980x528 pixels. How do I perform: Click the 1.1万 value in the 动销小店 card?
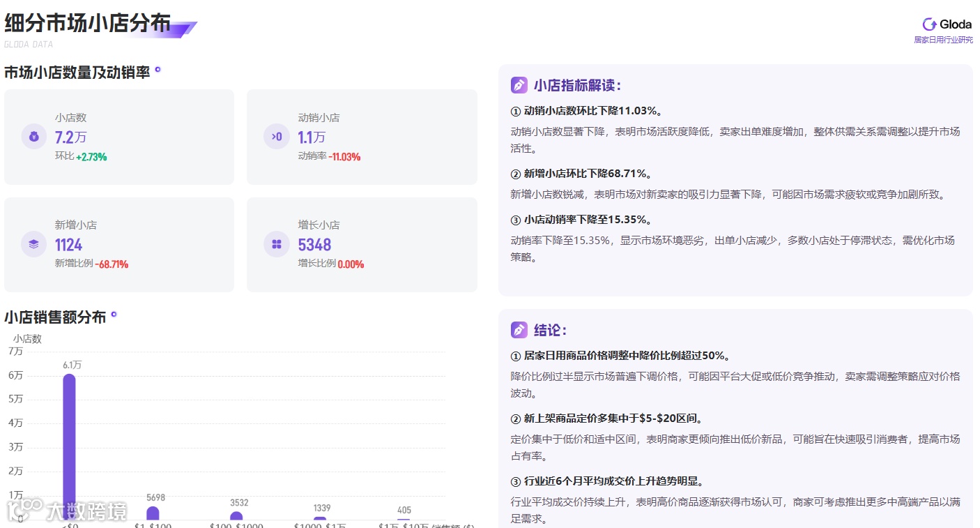point(312,137)
